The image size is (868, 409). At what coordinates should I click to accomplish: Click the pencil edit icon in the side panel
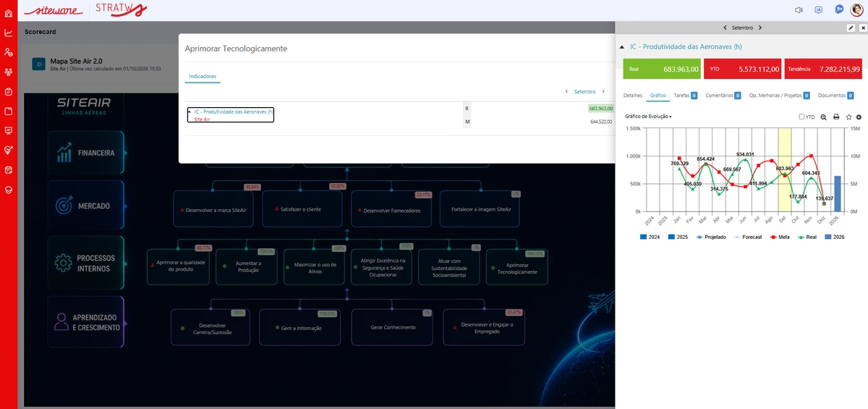(x=851, y=28)
